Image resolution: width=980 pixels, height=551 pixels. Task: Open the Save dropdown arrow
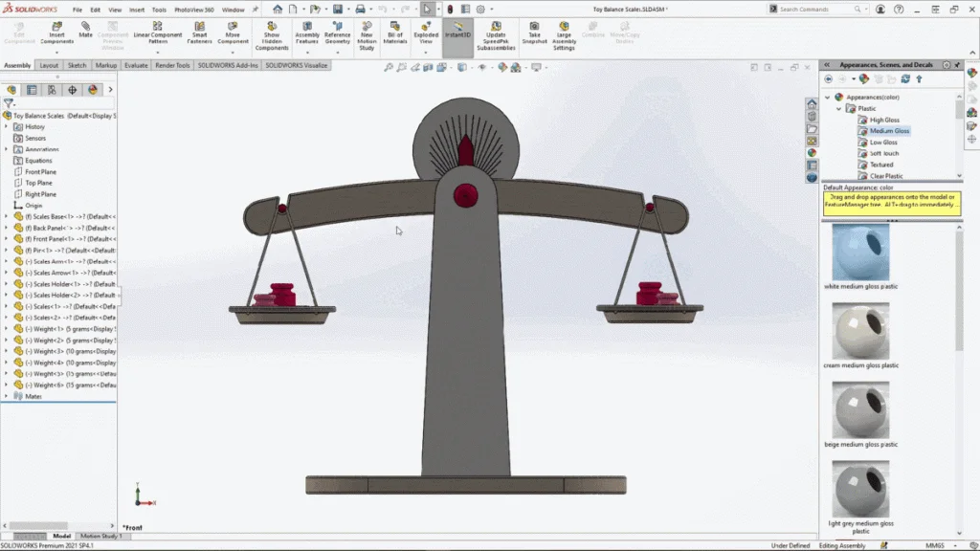pos(348,10)
